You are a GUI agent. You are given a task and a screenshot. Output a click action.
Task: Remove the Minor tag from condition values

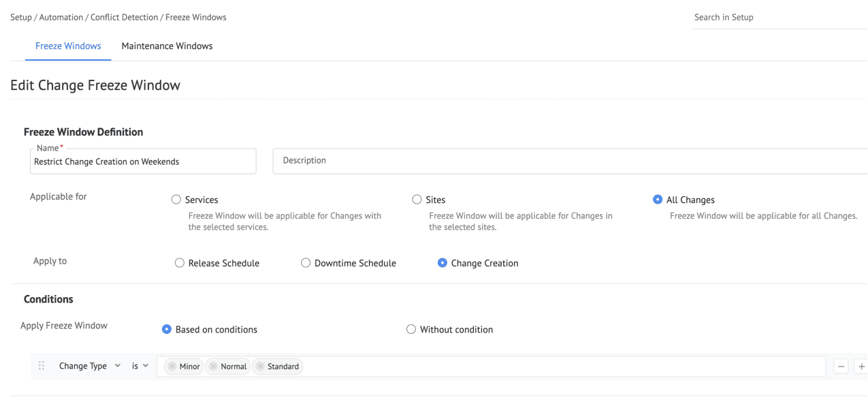172,367
